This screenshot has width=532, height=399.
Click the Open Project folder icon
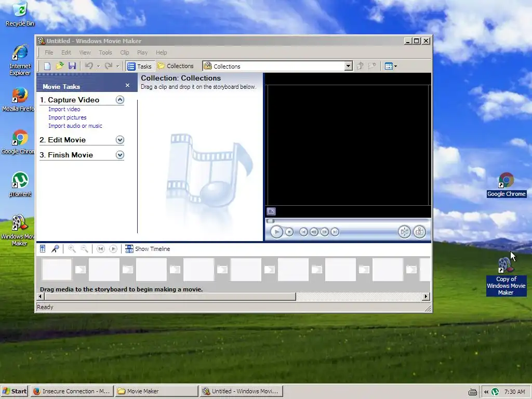60,66
